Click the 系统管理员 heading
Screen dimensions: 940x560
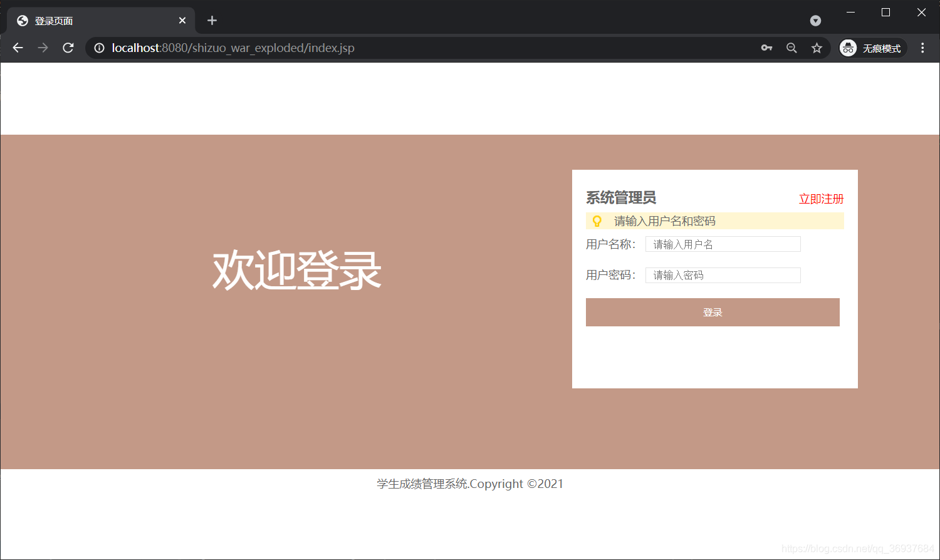pos(621,198)
